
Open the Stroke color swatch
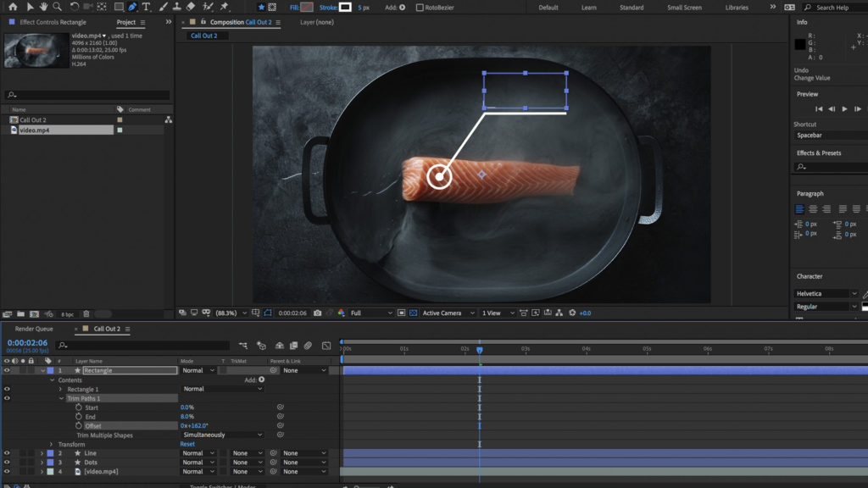click(345, 8)
